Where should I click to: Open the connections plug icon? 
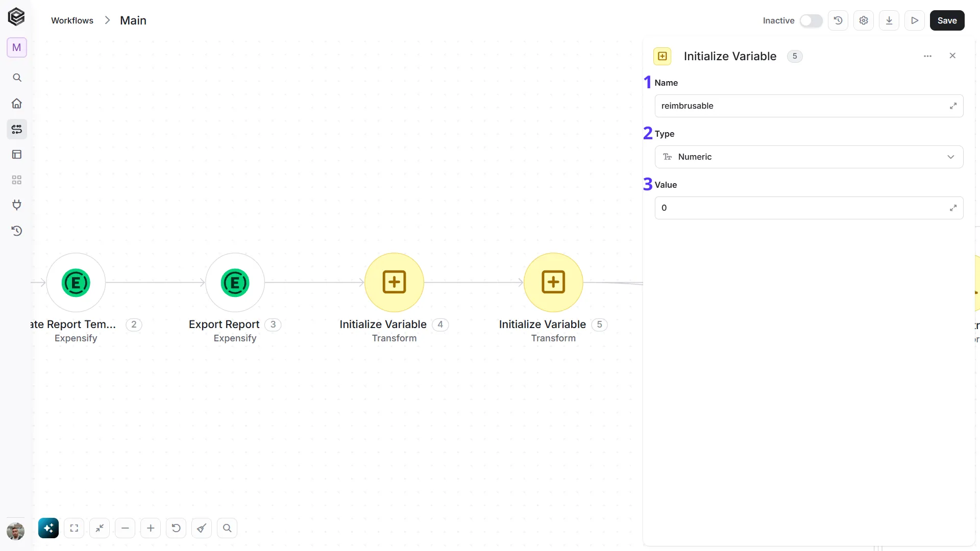click(x=17, y=205)
